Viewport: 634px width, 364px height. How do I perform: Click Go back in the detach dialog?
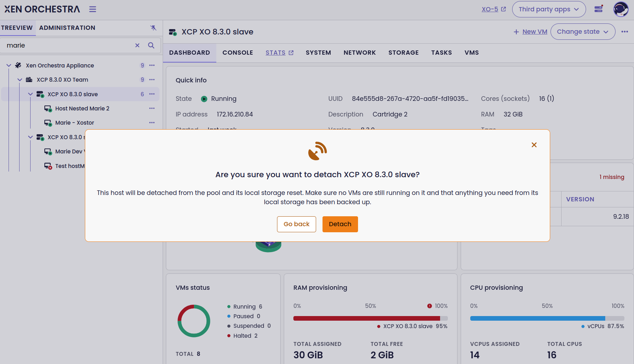tap(297, 224)
